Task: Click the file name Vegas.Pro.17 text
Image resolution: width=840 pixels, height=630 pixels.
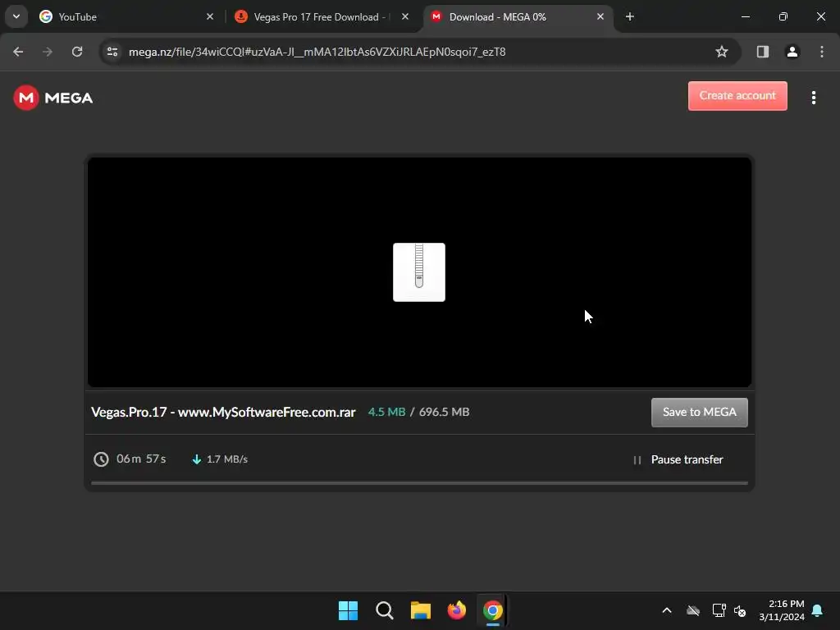Action: pyautogui.click(x=223, y=412)
